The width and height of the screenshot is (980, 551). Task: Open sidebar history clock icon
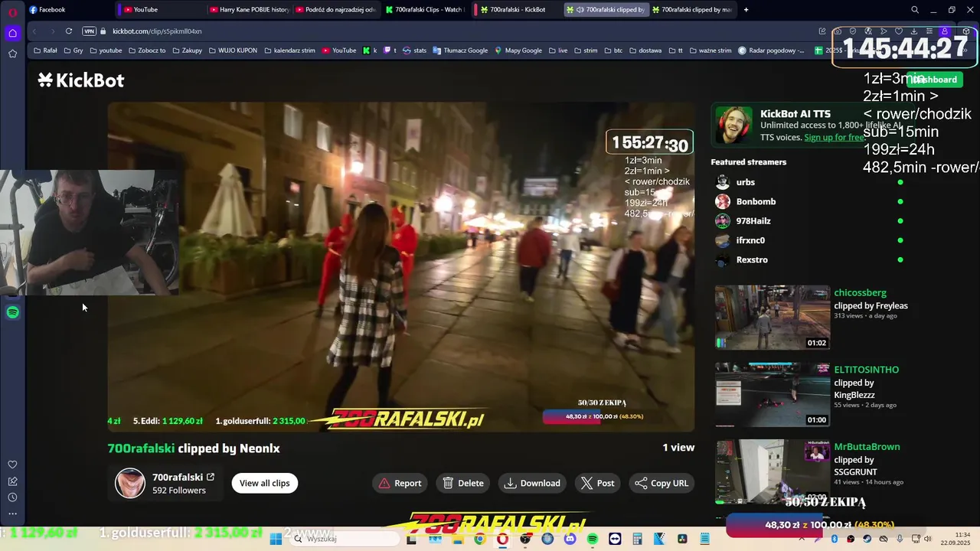coord(12,497)
